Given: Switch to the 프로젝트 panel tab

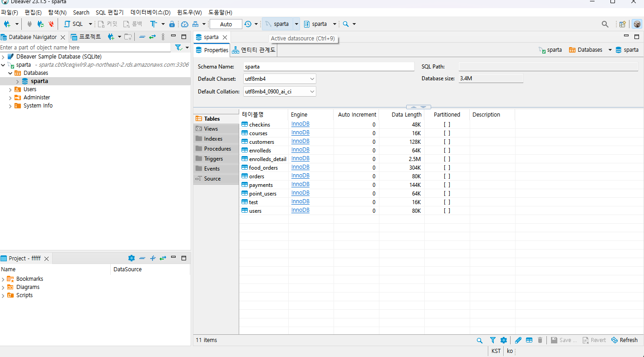Looking at the screenshot, I should pos(86,37).
